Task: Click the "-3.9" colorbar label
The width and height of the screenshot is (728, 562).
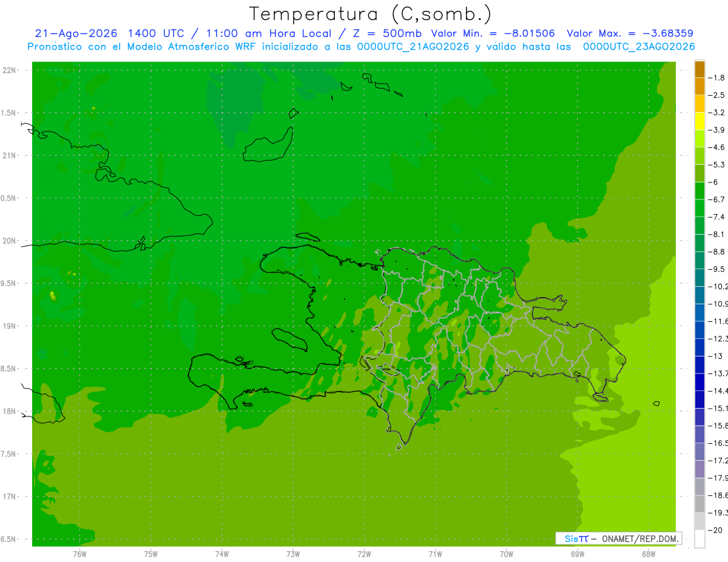Action: 717,130
